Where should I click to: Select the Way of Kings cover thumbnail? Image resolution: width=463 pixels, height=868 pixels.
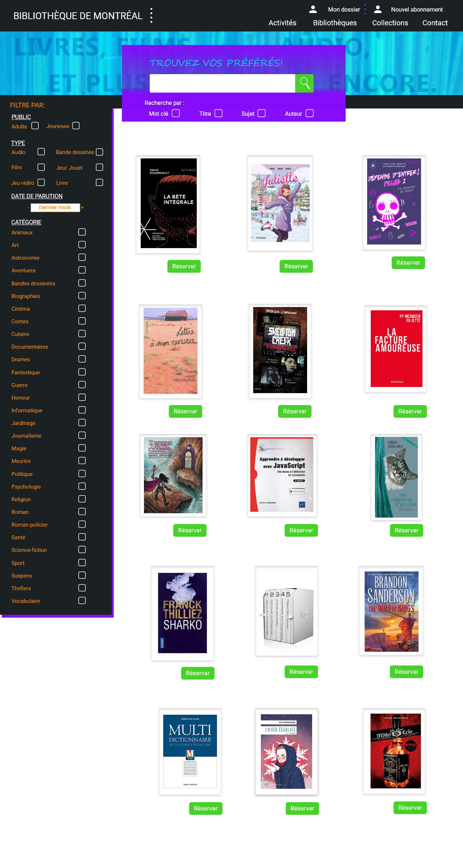point(391,611)
